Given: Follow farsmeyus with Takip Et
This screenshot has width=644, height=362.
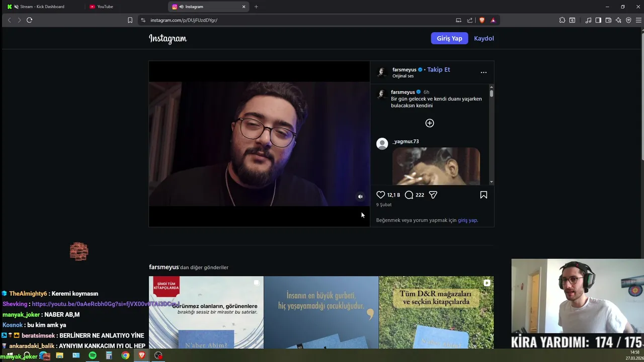Looking at the screenshot, I should (x=439, y=69).
